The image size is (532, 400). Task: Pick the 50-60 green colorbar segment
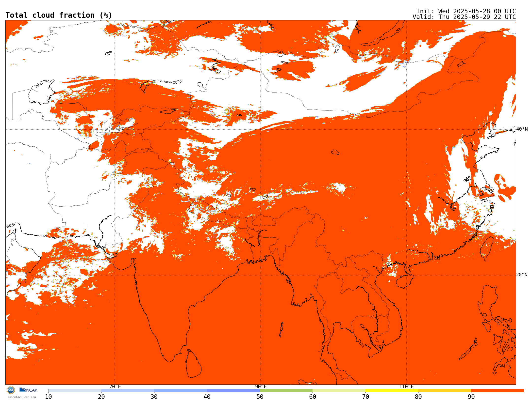(286, 391)
